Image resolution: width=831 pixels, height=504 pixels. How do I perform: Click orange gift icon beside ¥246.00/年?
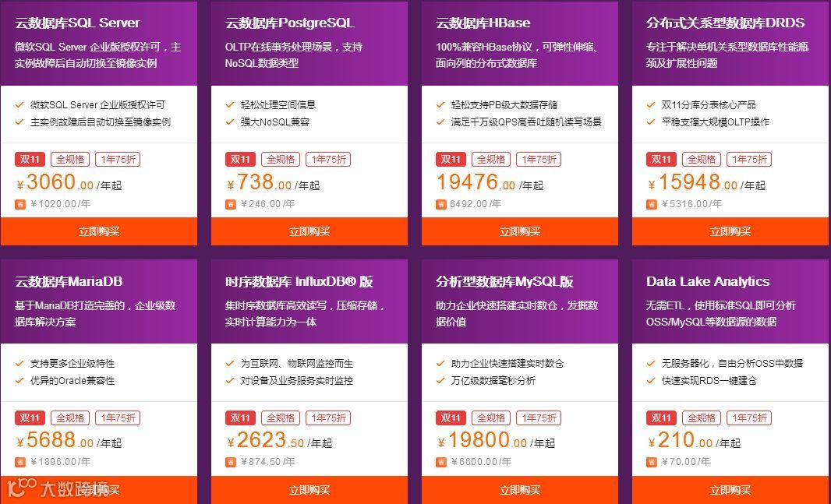pos(231,204)
